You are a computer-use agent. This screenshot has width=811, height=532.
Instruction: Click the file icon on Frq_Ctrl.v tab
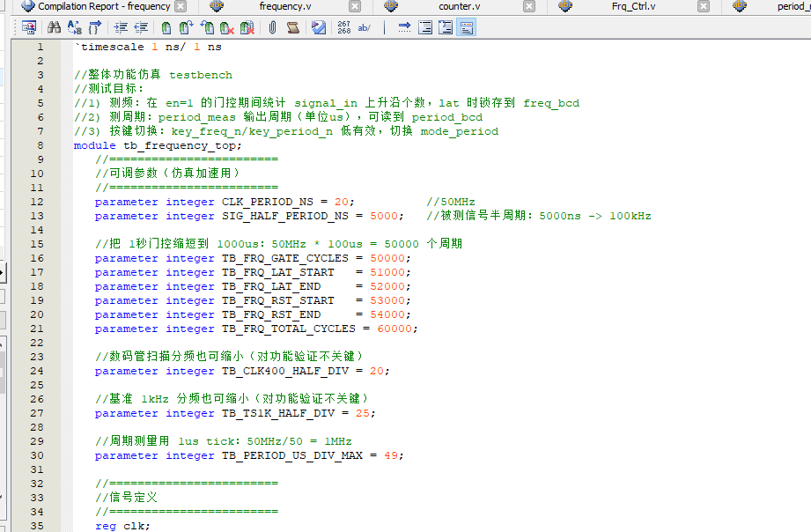[x=565, y=6]
